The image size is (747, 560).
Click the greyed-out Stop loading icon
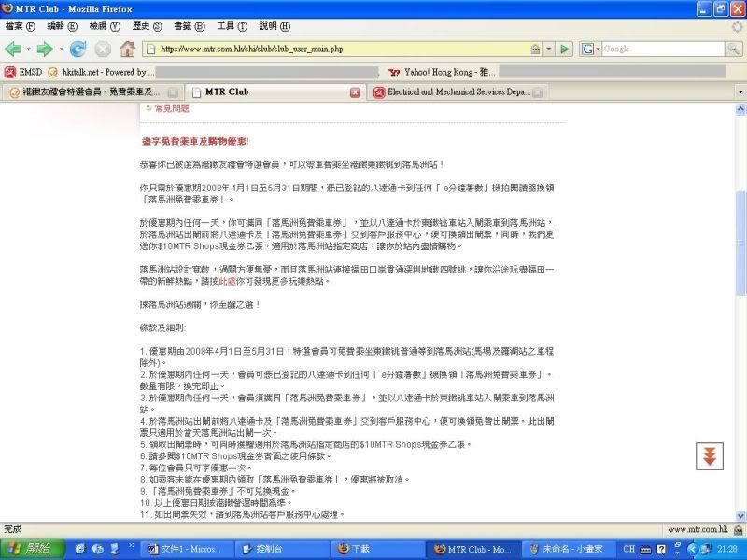[x=103, y=49]
